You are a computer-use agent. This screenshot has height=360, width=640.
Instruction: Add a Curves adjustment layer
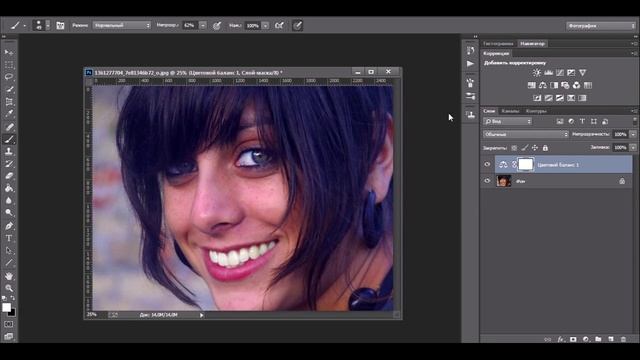pos(560,73)
